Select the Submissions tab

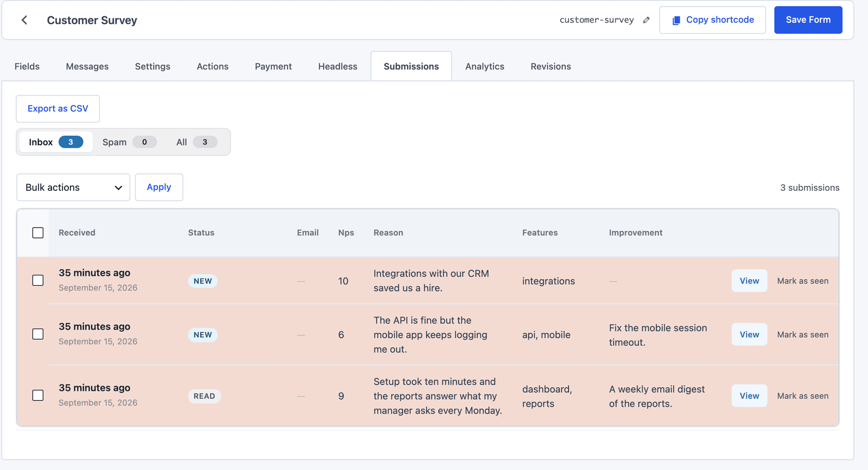(x=411, y=66)
